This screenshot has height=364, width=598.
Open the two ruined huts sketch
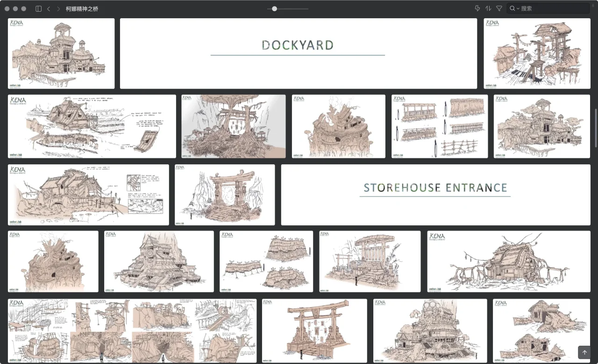click(x=541, y=331)
